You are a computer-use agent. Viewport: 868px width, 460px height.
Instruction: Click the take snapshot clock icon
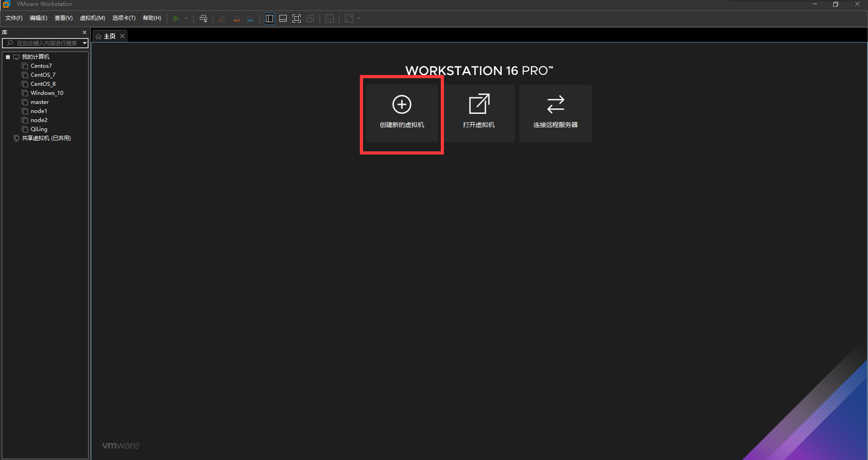[222, 19]
